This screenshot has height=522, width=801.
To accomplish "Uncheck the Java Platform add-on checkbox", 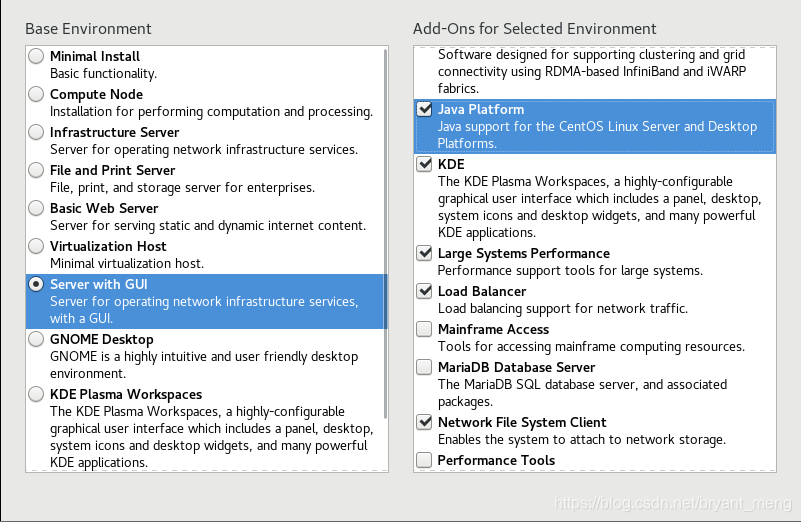I will click(x=424, y=109).
